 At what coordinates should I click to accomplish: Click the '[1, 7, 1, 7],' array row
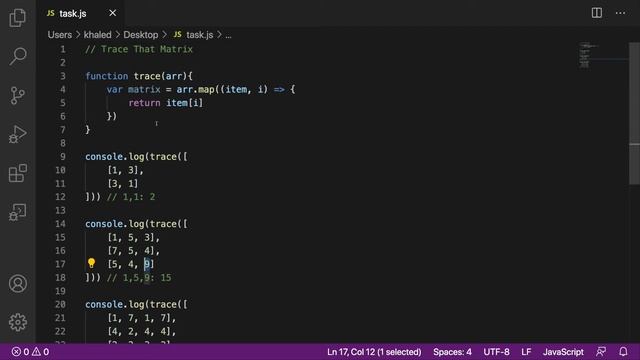[x=142, y=318]
